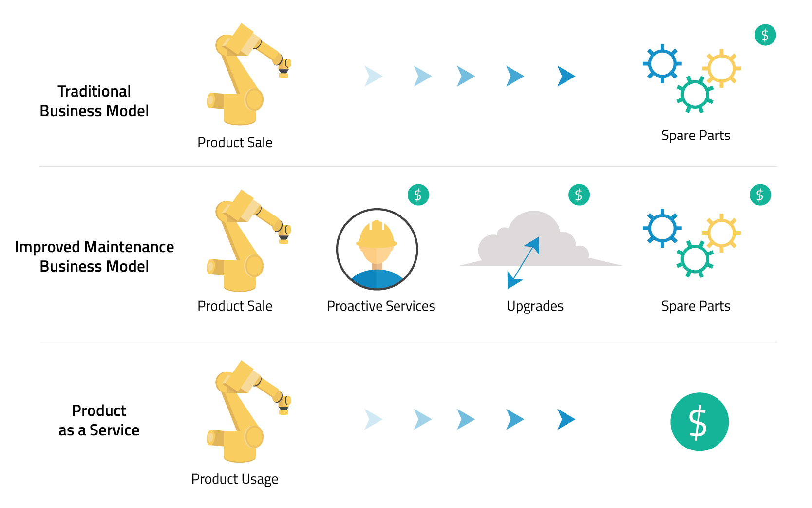Click the green gear in middle-row Spare Parts
The height and width of the screenshot is (508, 812).
point(695,259)
